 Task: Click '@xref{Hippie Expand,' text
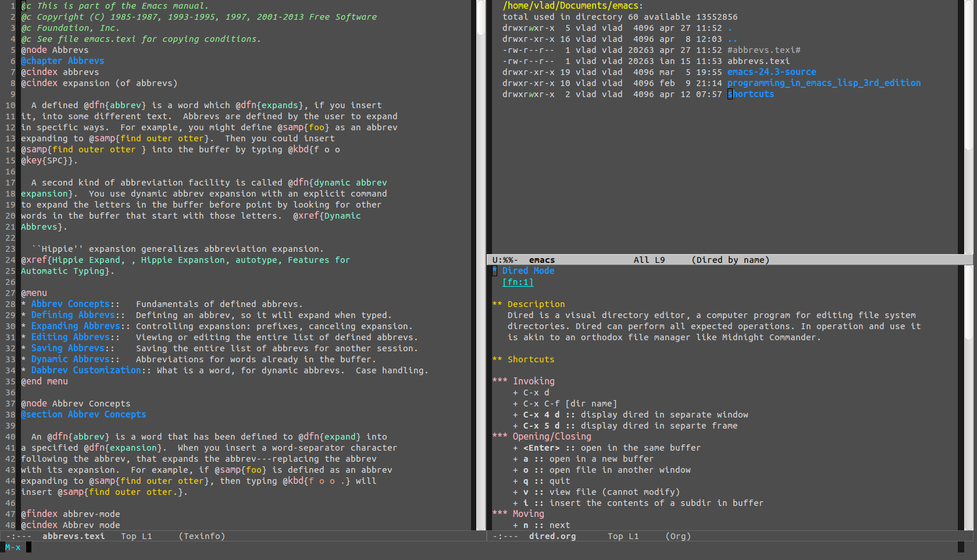(73, 260)
